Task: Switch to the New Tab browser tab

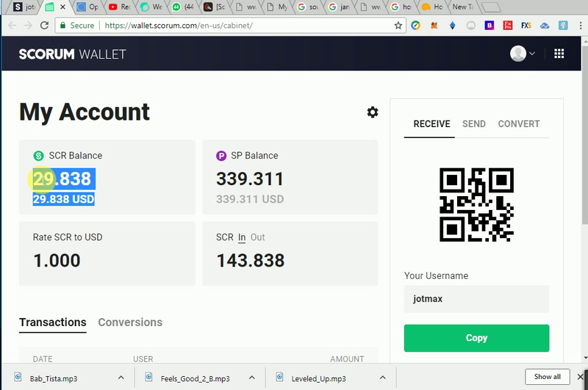Action: [462, 7]
